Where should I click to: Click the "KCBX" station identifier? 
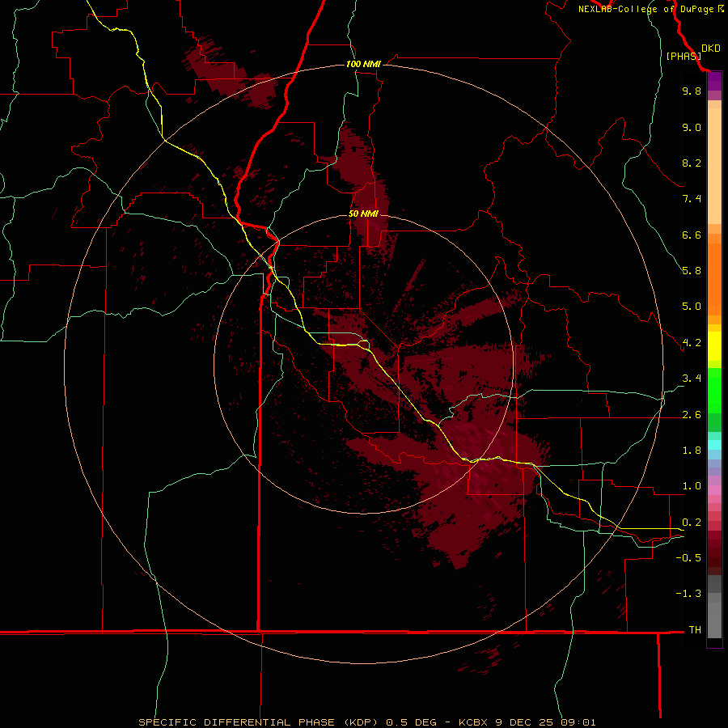coord(472,722)
